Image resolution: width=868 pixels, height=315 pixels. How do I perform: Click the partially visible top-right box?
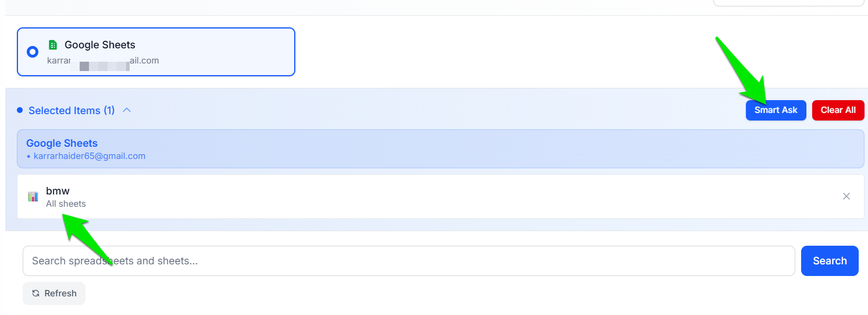(x=789, y=3)
